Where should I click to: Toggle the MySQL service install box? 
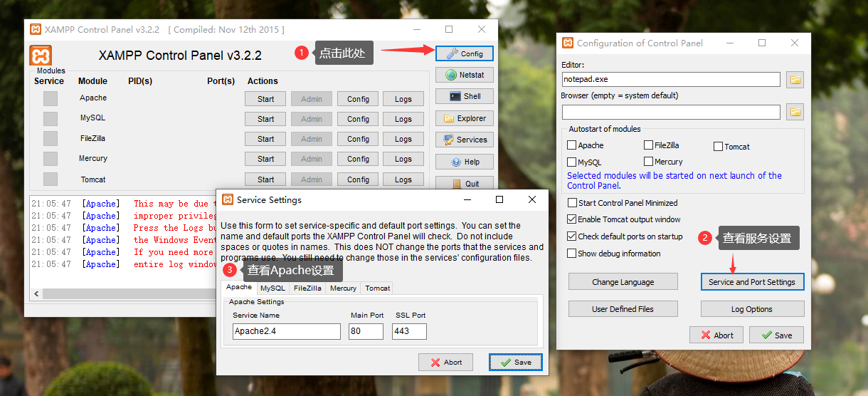coord(50,118)
